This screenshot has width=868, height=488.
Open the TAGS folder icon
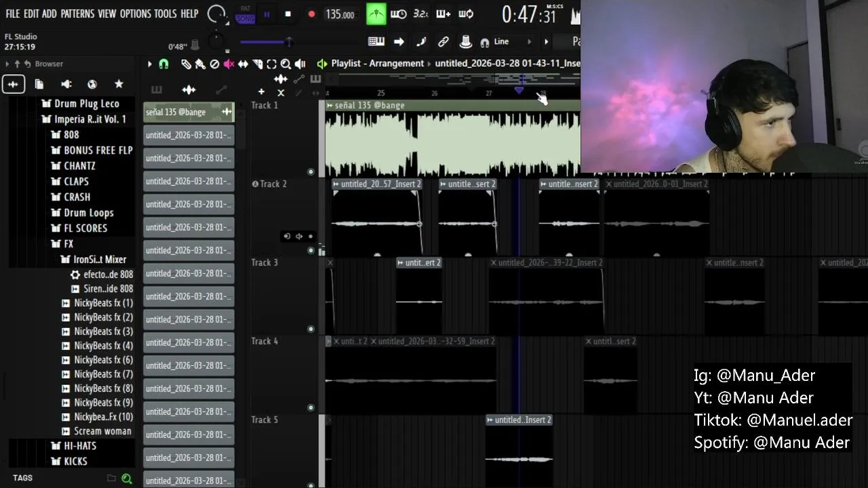(111, 479)
